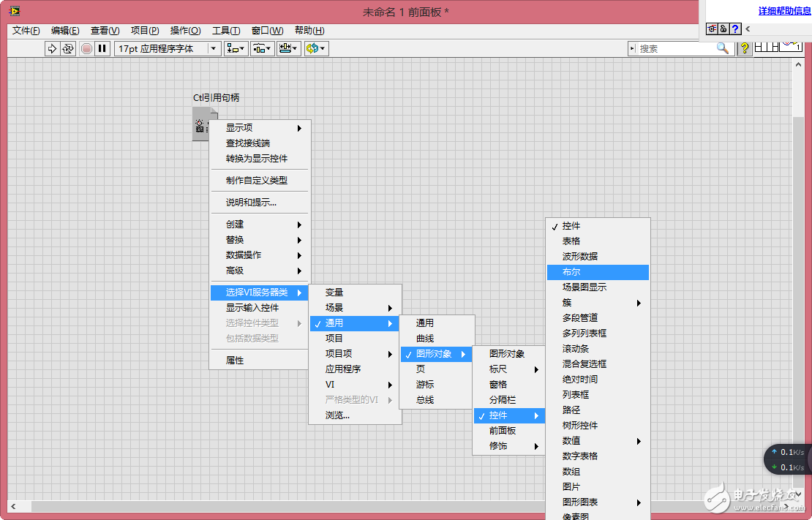Collapse the help window with the < arrow
This screenshot has height=520, width=812.
pos(748,29)
